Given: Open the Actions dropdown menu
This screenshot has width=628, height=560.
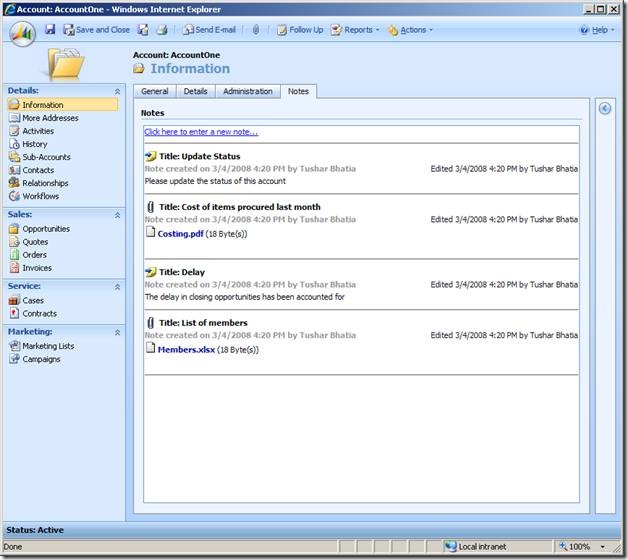Looking at the screenshot, I should (x=410, y=30).
